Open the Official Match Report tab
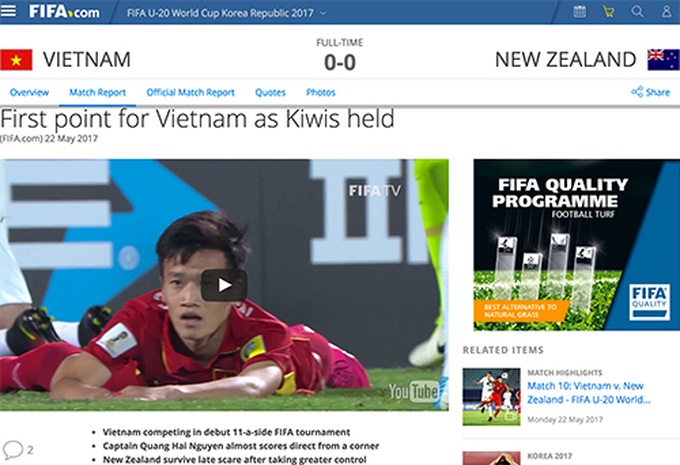This screenshot has height=465, width=680. 190,92
